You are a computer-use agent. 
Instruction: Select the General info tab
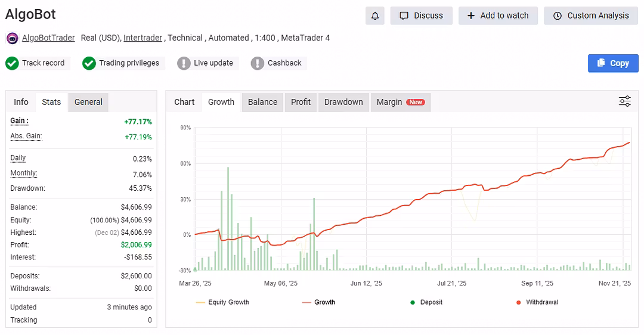click(x=88, y=102)
